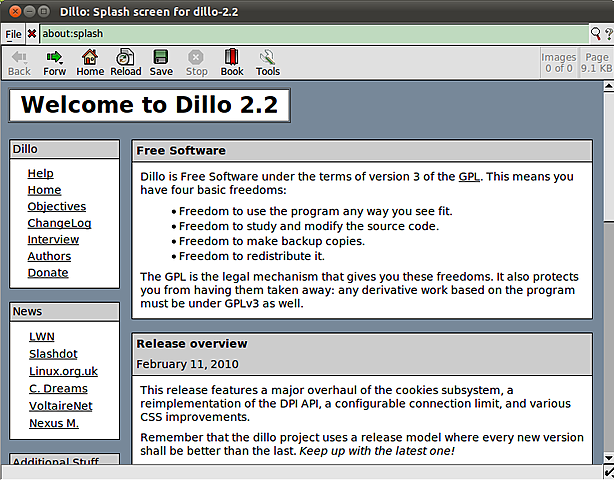Open the Authors link
The image size is (614, 480).
tap(49, 256)
